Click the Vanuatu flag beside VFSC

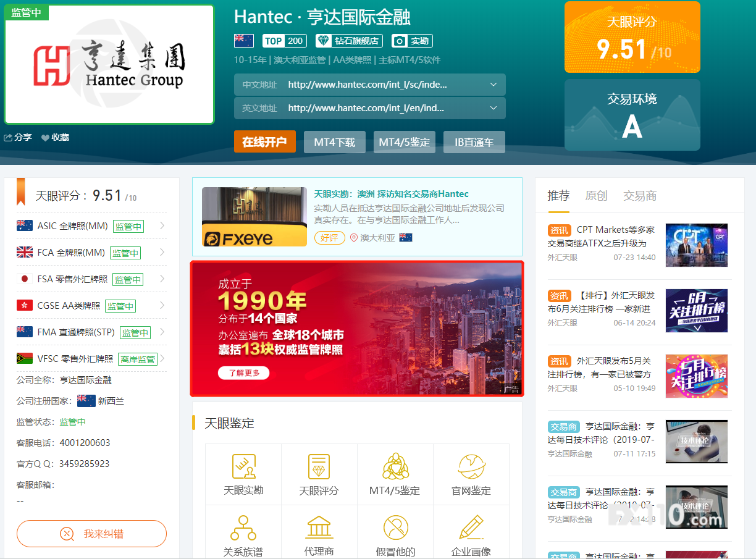25,358
